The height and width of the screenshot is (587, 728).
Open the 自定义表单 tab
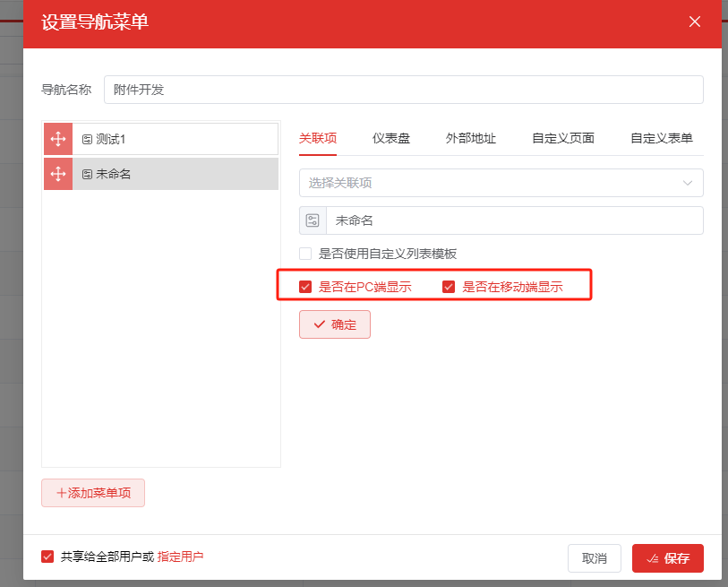[x=662, y=138]
